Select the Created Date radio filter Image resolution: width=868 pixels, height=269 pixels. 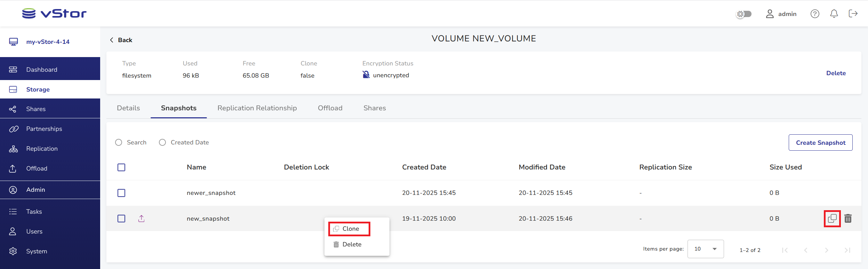[x=162, y=142]
